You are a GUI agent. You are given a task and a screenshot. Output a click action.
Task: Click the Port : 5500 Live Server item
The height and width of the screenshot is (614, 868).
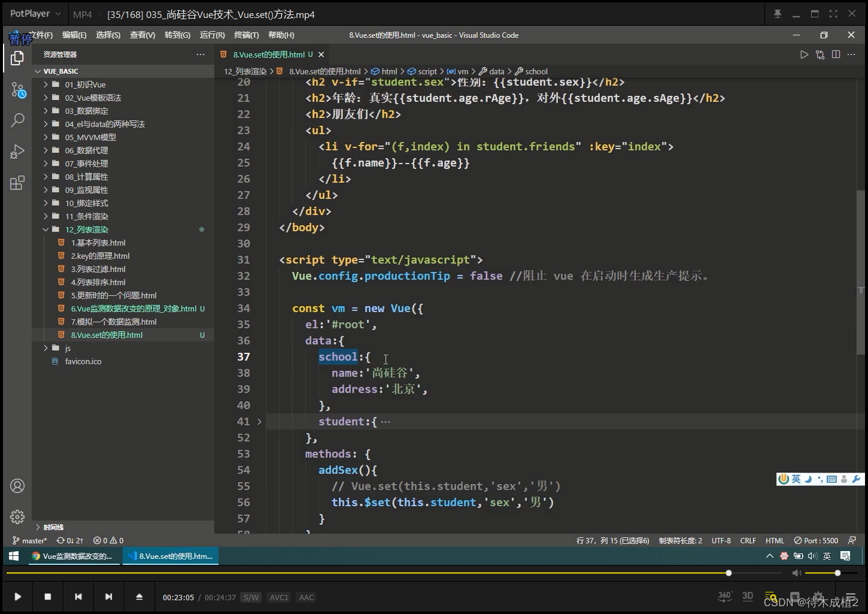tap(816, 540)
